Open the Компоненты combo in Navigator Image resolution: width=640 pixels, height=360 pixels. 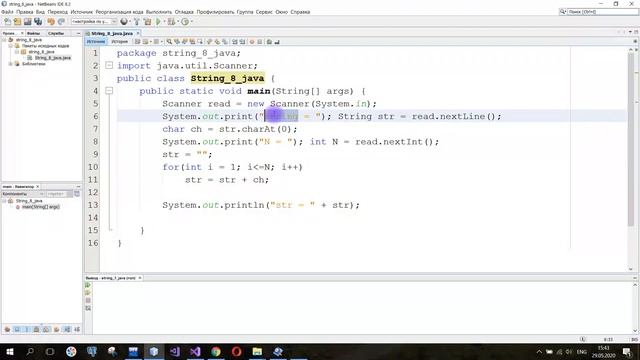pyautogui.click(x=23, y=194)
